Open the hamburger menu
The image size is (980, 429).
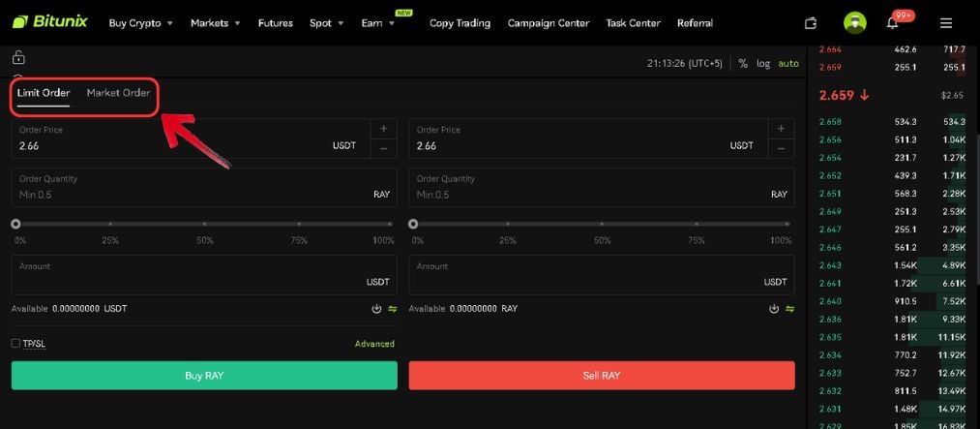[945, 23]
